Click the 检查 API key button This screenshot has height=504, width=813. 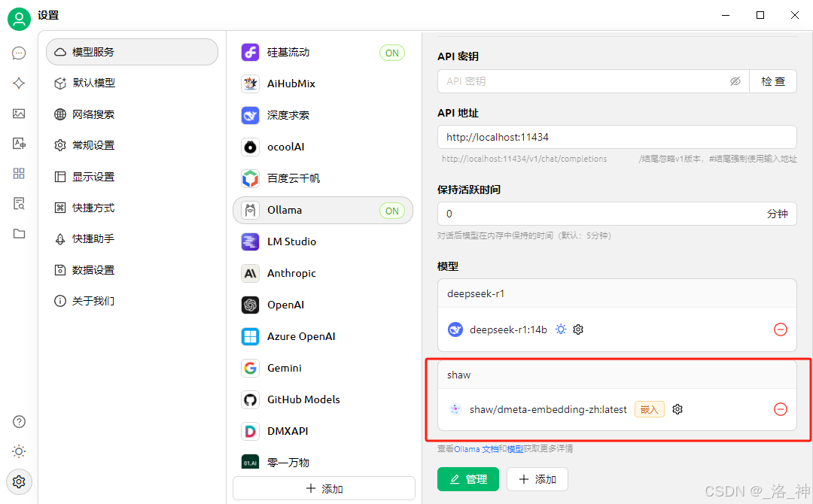(772, 81)
